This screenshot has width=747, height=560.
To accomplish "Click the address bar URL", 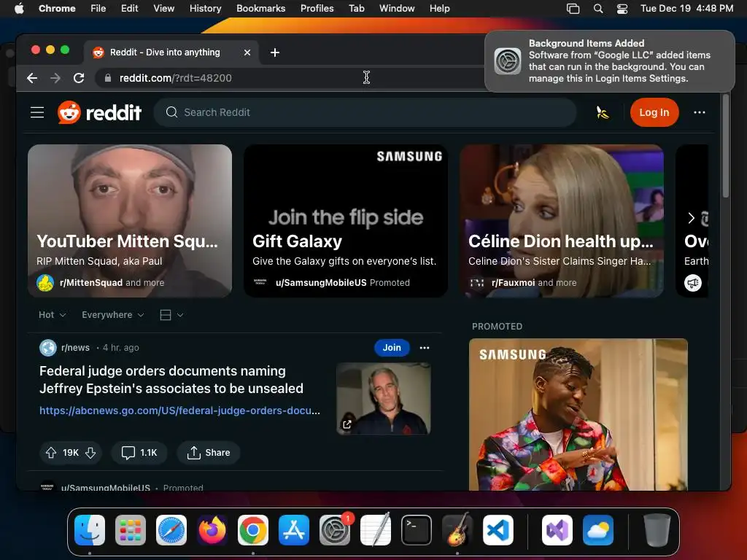I will 175,78.
